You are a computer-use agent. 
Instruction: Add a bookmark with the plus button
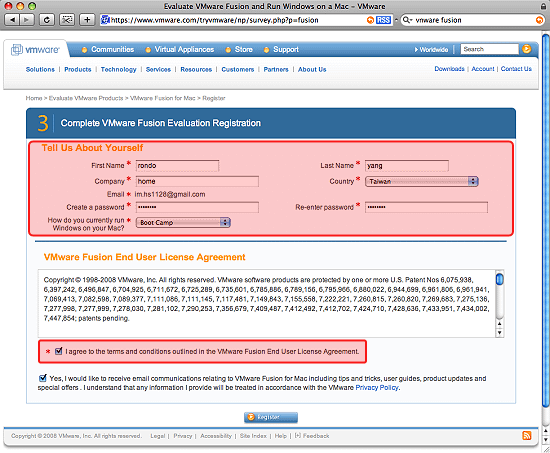[x=87, y=20]
